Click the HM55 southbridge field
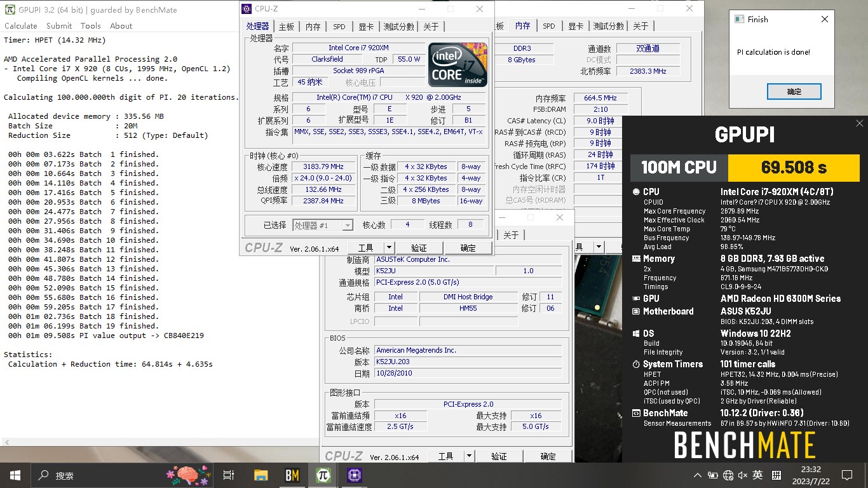This screenshot has height=488, width=868. coord(468,308)
